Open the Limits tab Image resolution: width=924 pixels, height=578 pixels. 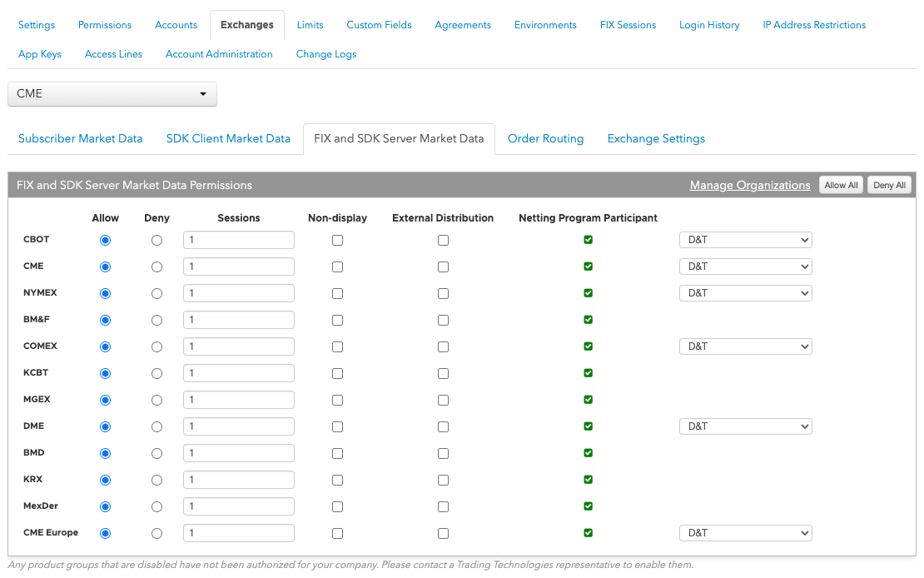pos(310,25)
